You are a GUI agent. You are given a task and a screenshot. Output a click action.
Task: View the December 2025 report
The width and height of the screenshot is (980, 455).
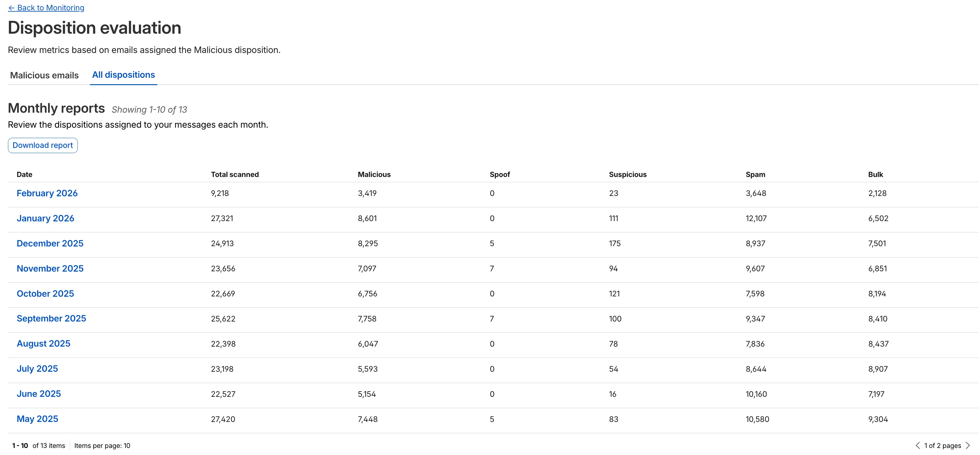point(50,243)
